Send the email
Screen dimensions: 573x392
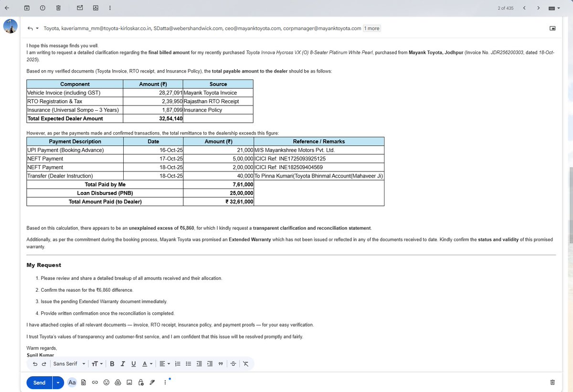point(39,382)
